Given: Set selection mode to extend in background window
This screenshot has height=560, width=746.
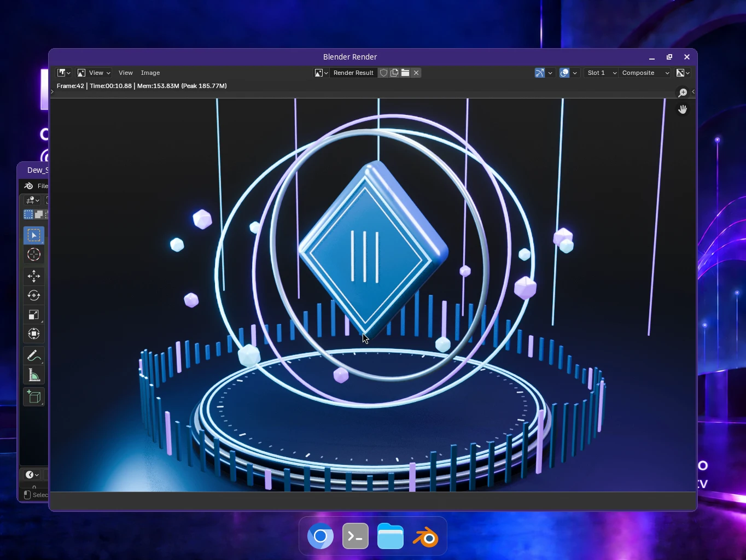Looking at the screenshot, I should click(x=39, y=214).
